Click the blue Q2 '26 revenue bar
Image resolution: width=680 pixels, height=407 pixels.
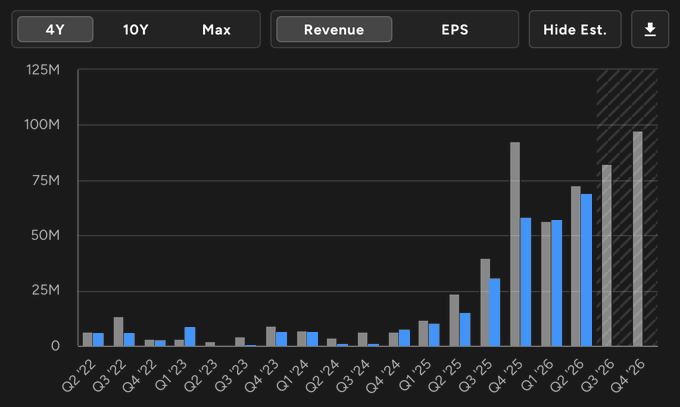point(586,270)
